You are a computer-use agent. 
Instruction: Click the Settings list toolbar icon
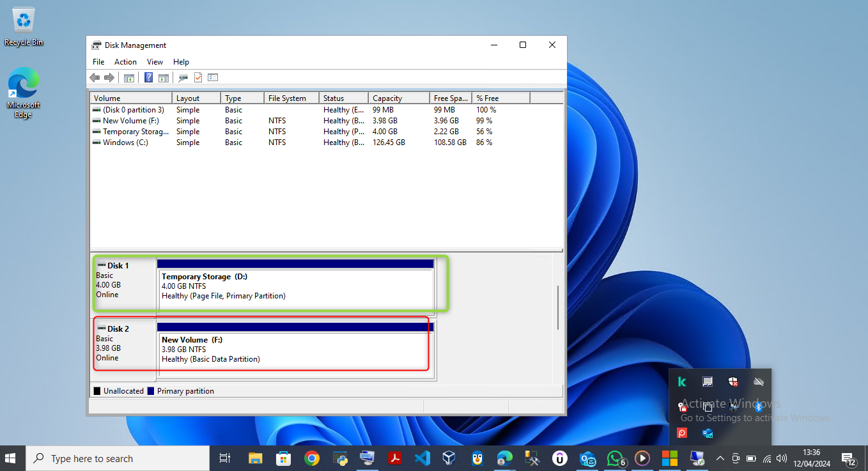(x=213, y=77)
